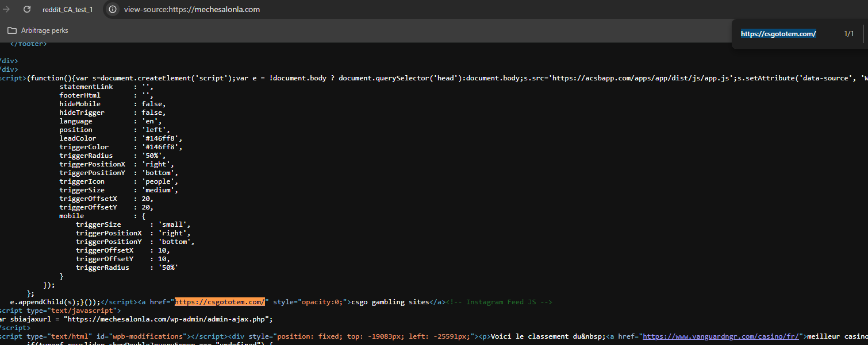The height and width of the screenshot is (345, 868).
Task: Click the 'statementLink' property line
Action: (x=106, y=87)
